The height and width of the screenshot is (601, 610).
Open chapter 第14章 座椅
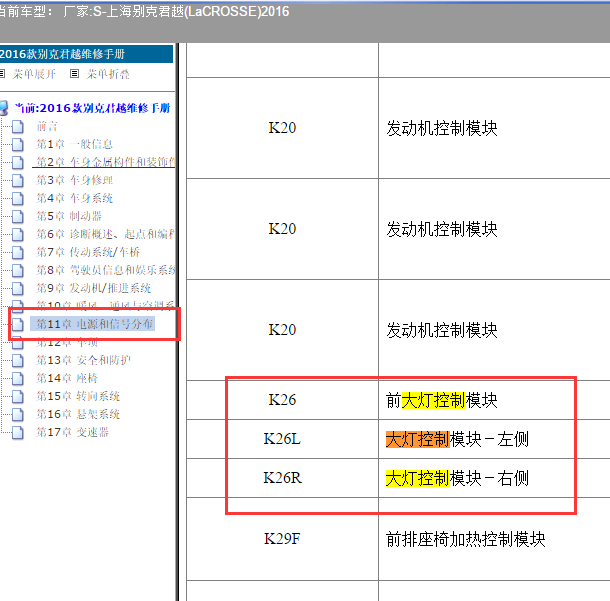point(67,378)
